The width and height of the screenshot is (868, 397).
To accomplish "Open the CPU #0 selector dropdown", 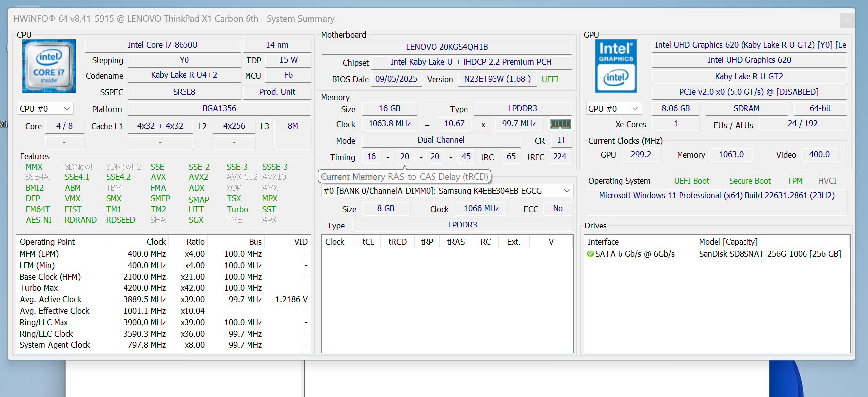I will 46,109.
